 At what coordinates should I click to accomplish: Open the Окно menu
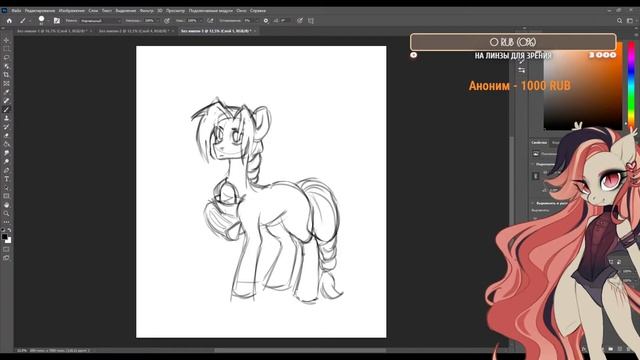[241, 11]
